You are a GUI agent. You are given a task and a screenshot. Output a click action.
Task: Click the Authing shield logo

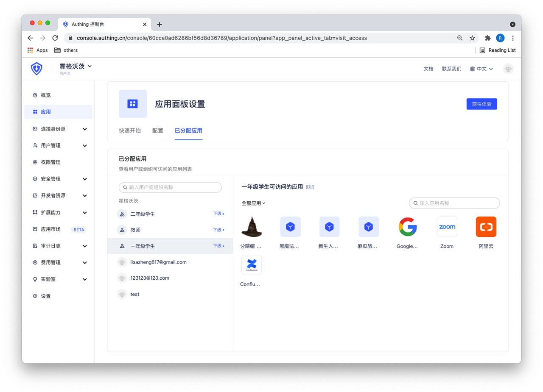tap(37, 69)
